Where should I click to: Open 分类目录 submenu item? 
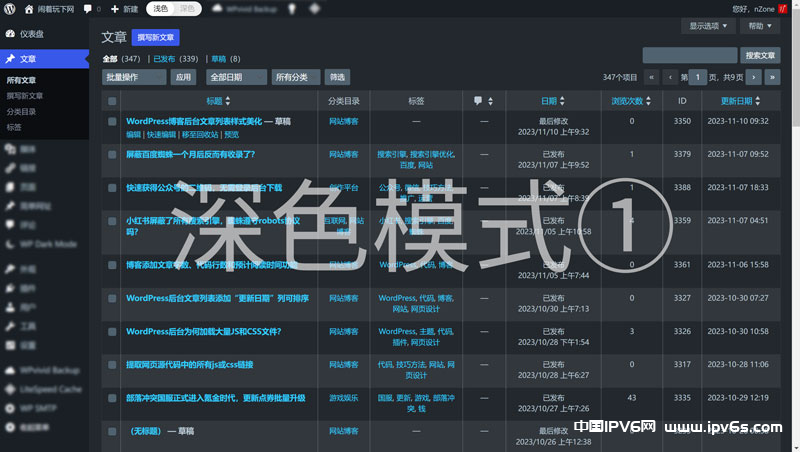(x=21, y=112)
